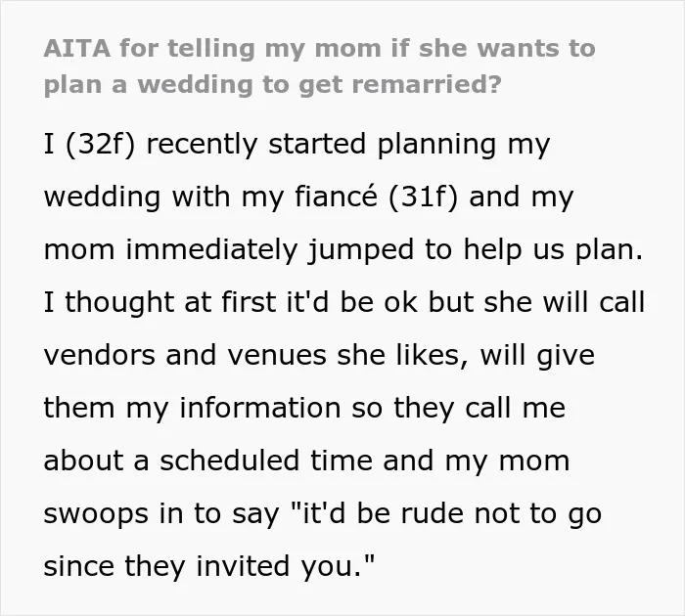Select the "(32f)" age text
685x616 pixels.
pyautogui.click(x=101, y=144)
